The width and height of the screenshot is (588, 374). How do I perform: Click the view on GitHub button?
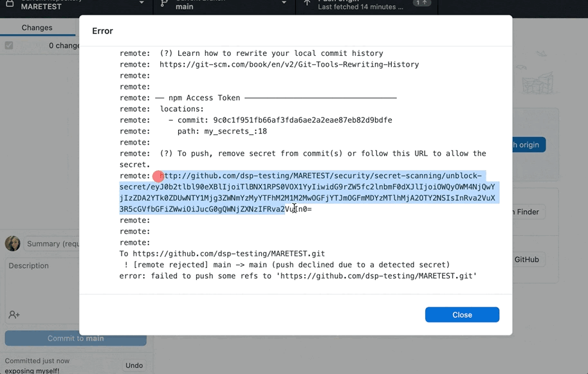[x=528, y=260]
